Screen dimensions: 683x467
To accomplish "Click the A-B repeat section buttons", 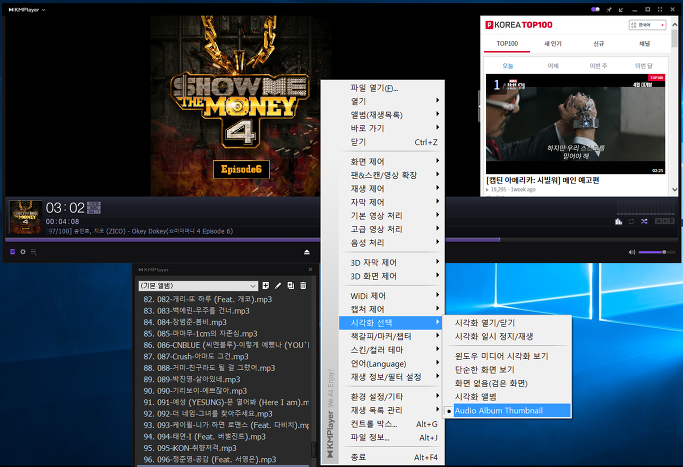I will click(x=665, y=221).
